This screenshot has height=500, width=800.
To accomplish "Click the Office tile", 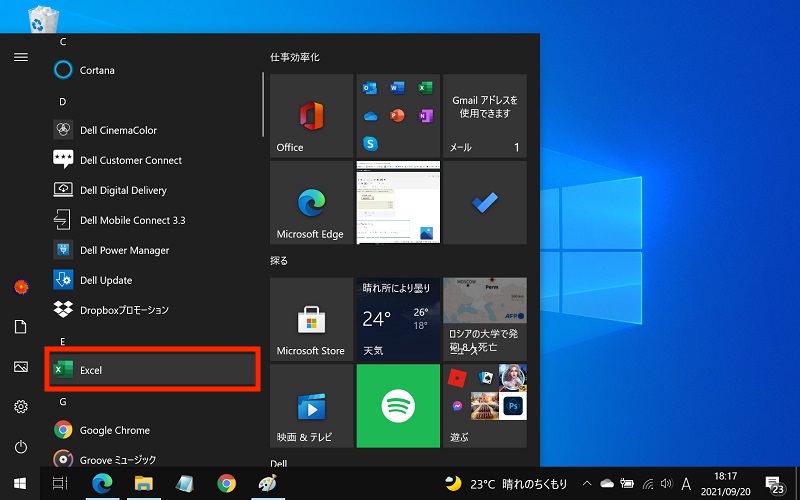I will [x=311, y=116].
